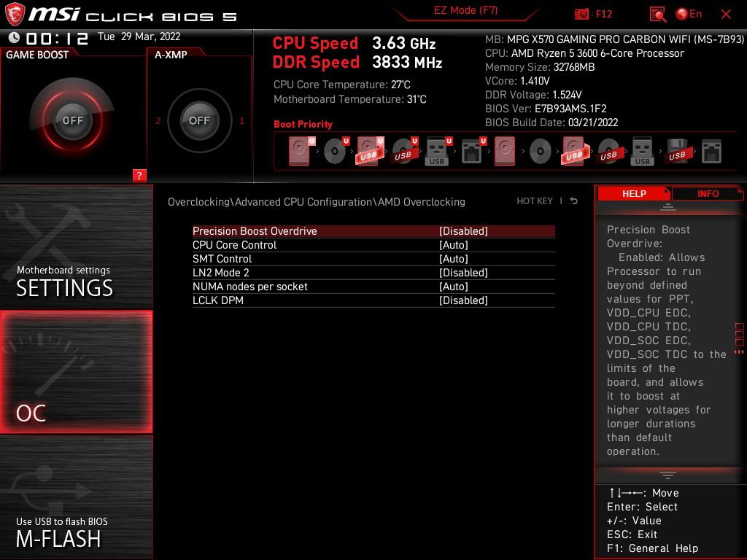This screenshot has width=747, height=560.
Task: Click the 00:12 system time display
Action: click(x=57, y=38)
